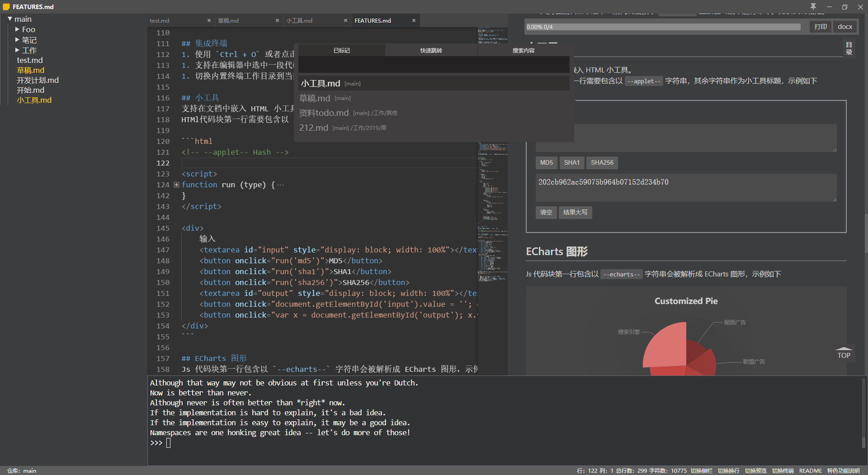Click the 清空 clear button
The image size is (868, 475).
546,212
